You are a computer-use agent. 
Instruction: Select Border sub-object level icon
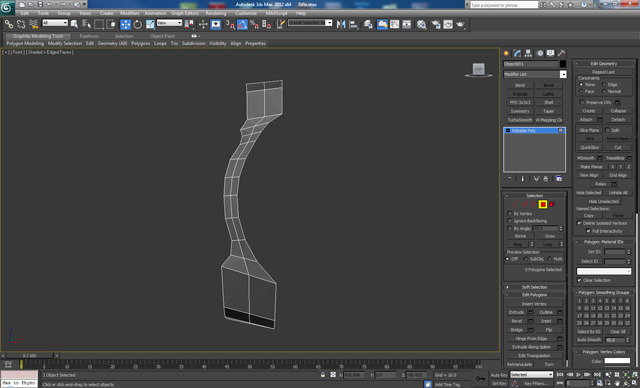coord(534,204)
